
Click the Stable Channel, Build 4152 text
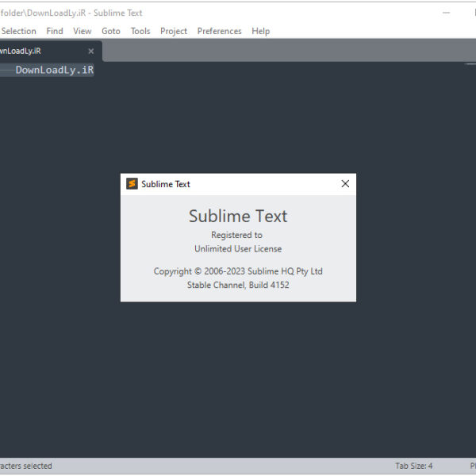238,285
